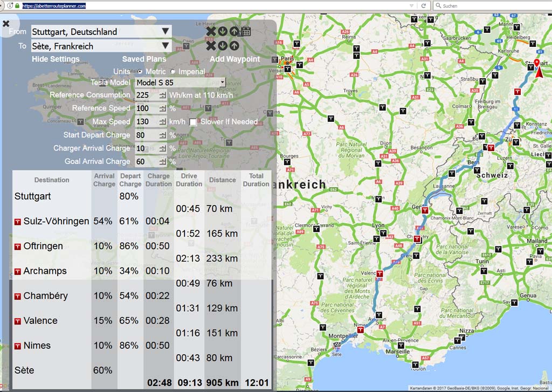This screenshot has width=552, height=392.
Task: Enable the Slower If Needed checkbox
Action: click(194, 122)
